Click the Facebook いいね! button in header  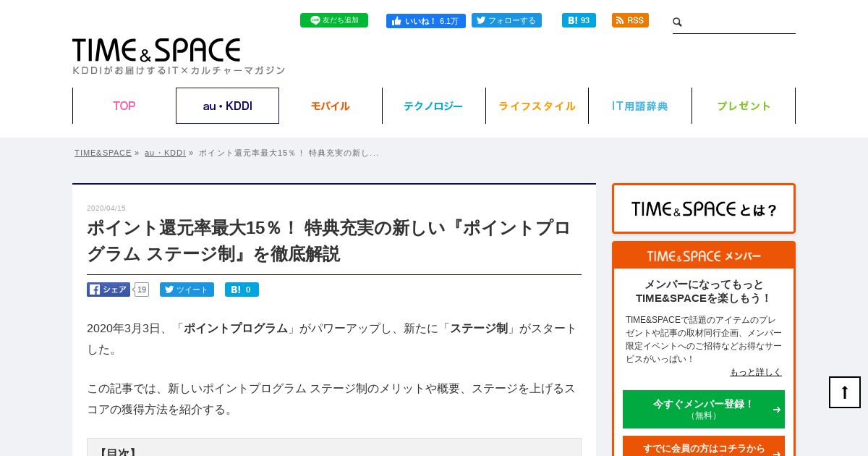(426, 21)
